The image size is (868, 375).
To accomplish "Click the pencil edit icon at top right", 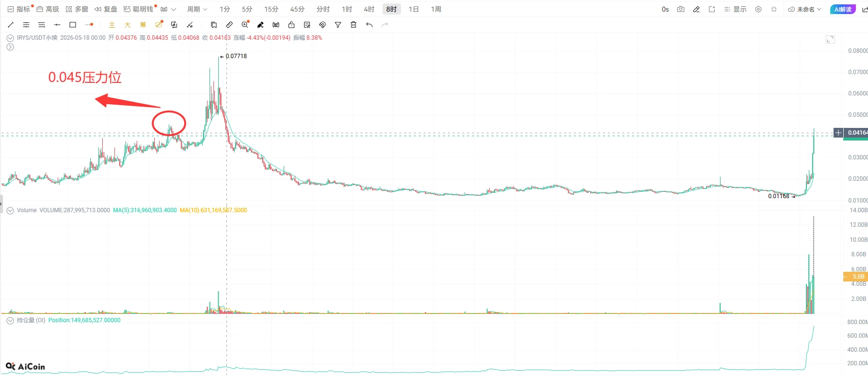I will coord(696,9).
